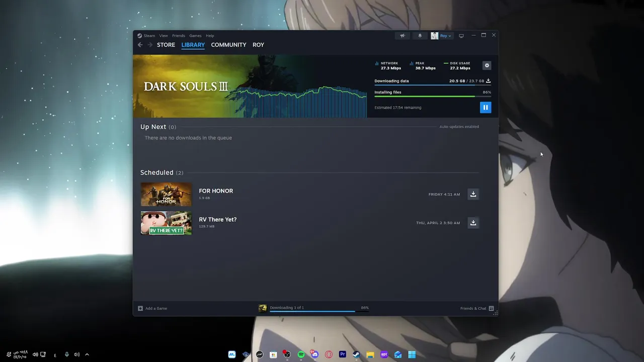
Task: Open Outlook from the taskbar
Action: 398,354
